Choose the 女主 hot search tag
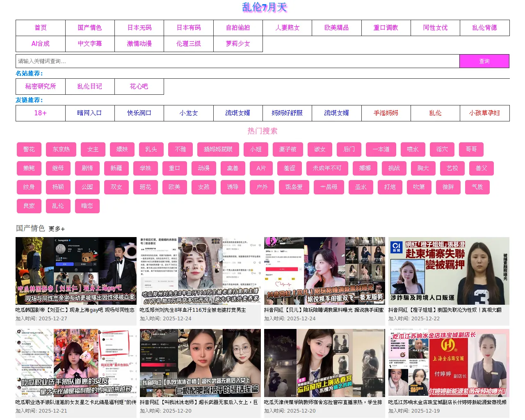Viewport: 525px width, 420px height. pos(93,149)
